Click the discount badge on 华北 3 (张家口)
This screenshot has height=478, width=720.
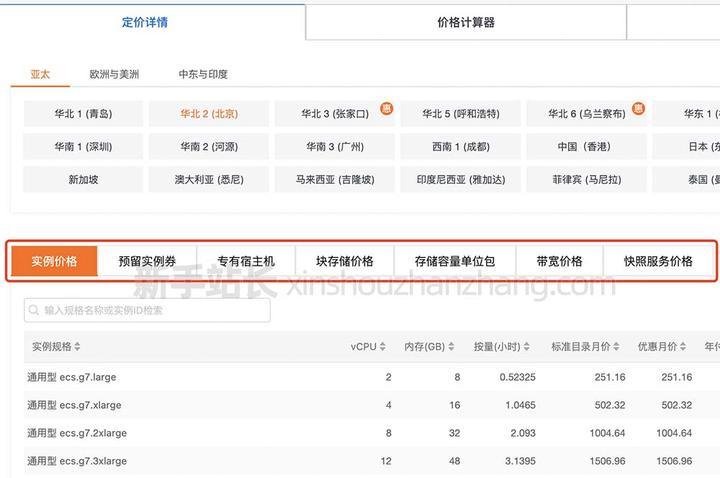coord(387,108)
